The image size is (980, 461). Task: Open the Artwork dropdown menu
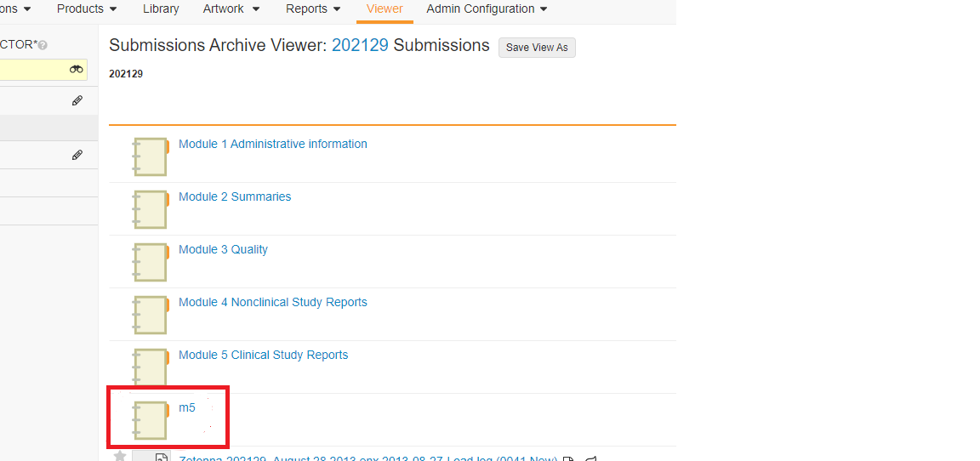click(231, 9)
